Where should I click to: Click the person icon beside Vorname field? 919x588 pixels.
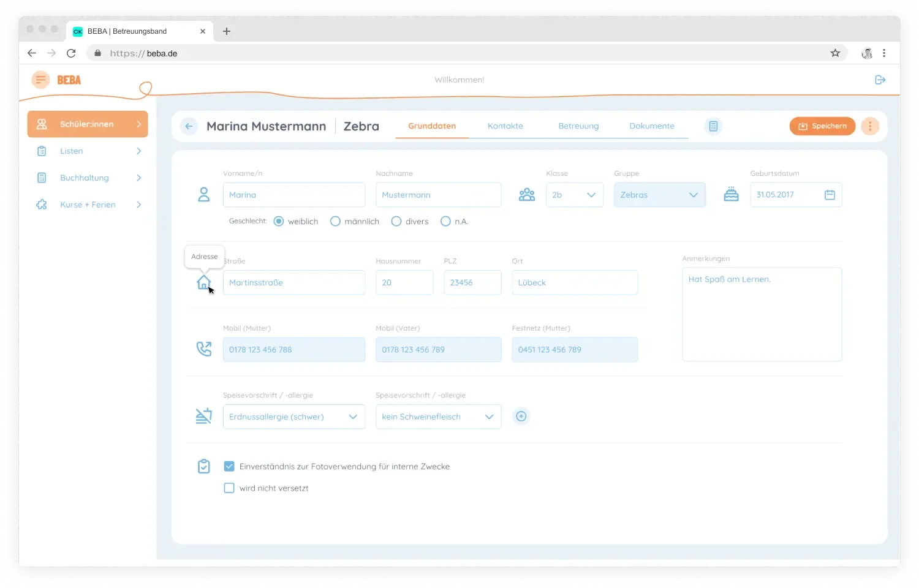204,195
